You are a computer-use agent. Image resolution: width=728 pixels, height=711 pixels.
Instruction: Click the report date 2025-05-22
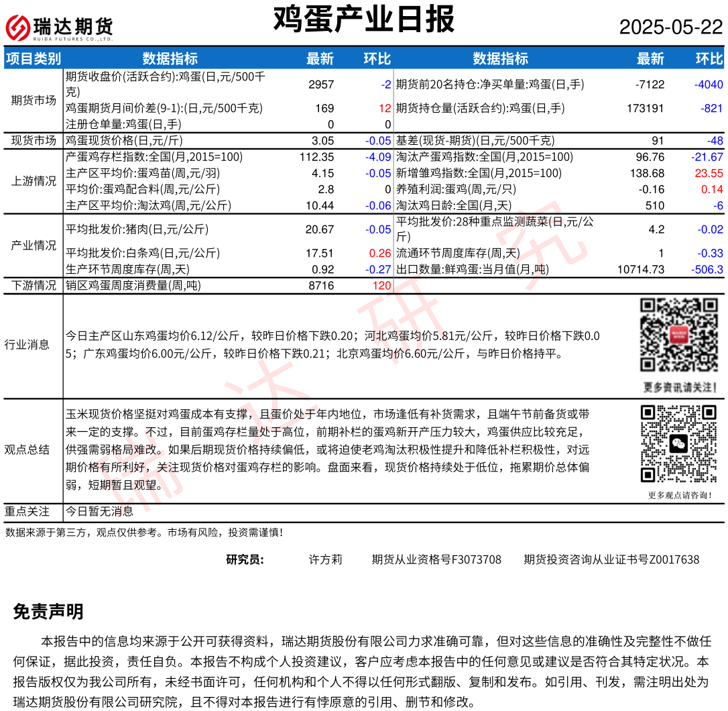click(x=670, y=28)
